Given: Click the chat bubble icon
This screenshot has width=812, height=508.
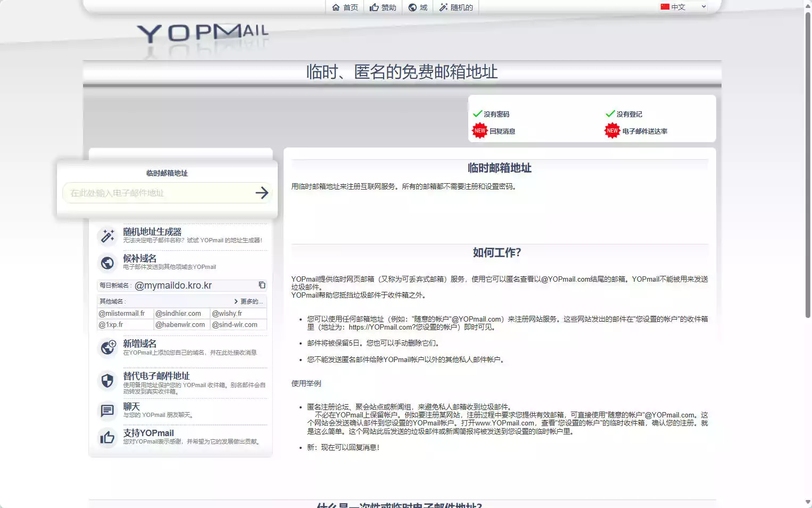Looking at the screenshot, I should coord(107,411).
